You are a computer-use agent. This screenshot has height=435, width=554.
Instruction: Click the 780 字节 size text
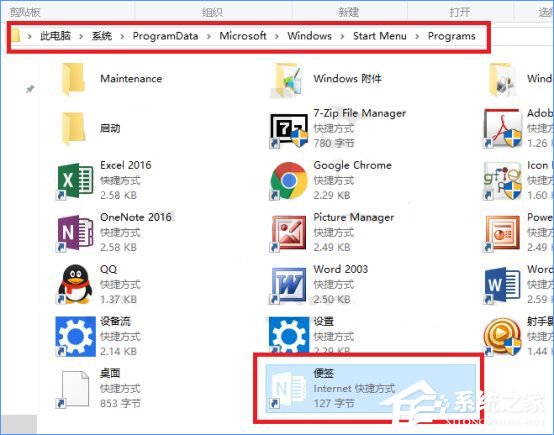pyautogui.click(x=334, y=143)
